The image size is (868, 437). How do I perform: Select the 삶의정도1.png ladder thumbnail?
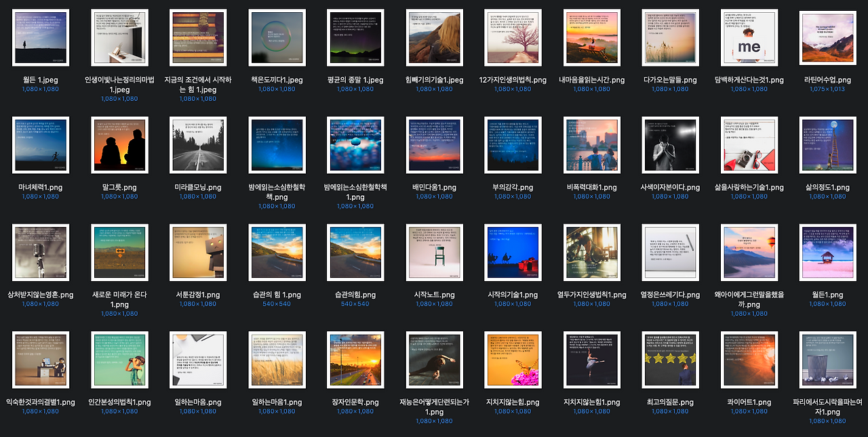click(827, 146)
